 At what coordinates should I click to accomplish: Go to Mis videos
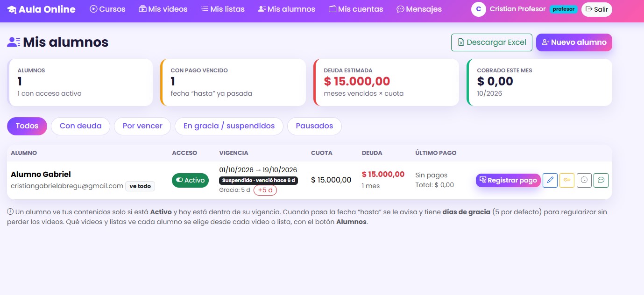pyautogui.click(x=163, y=9)
